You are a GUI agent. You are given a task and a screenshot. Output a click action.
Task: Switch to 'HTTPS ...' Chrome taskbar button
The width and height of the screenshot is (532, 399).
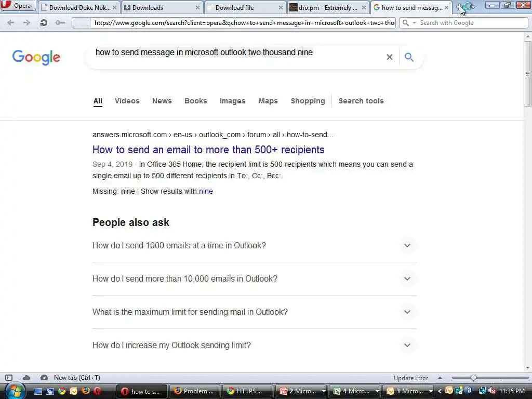[x=248, y=391]
